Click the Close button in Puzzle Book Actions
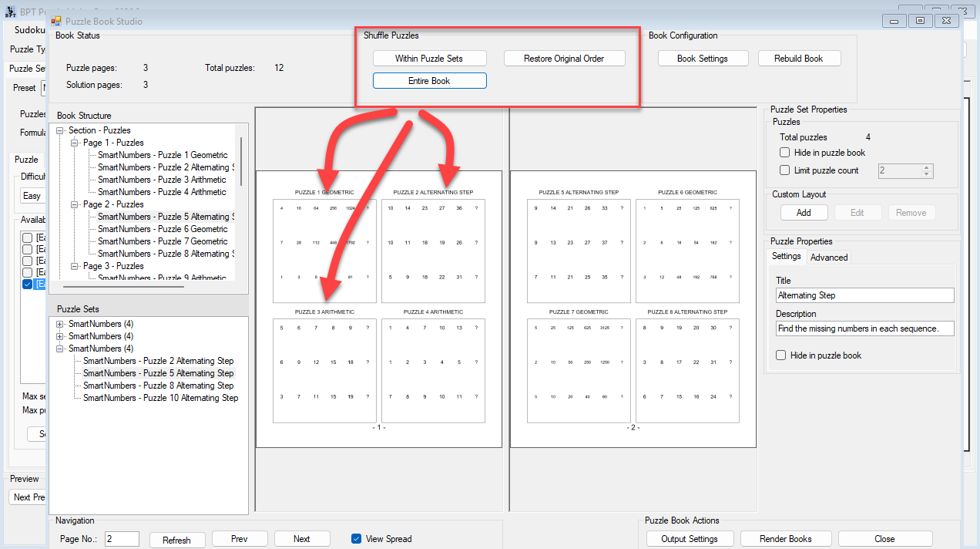This screenshot has height=549, width=980. point(884,539)
